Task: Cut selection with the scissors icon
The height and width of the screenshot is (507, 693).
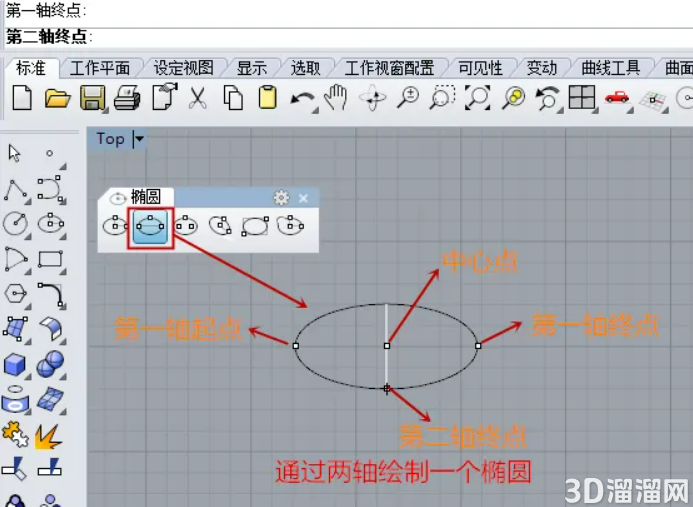Action: (198, 98)
